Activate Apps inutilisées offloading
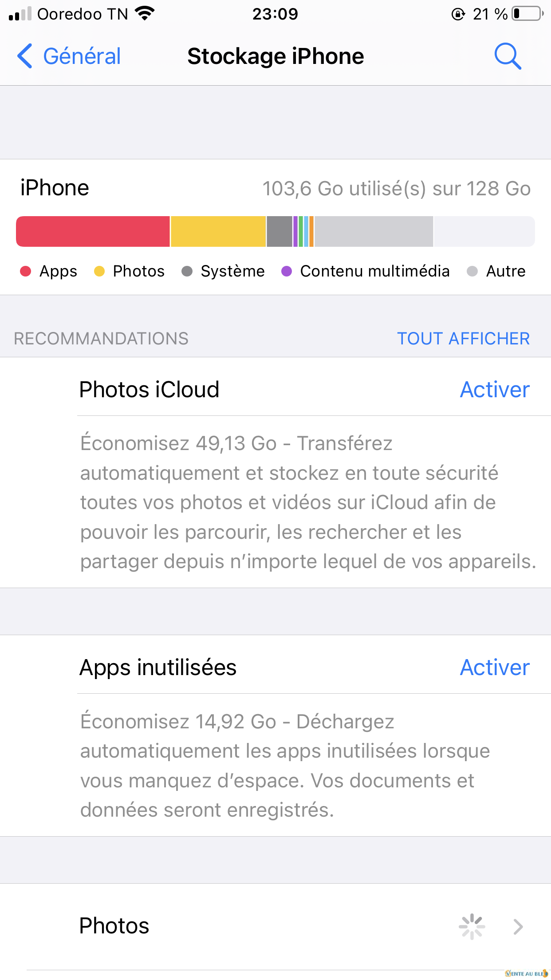Viewport: 551px width, 980px height. coord(495,668)
